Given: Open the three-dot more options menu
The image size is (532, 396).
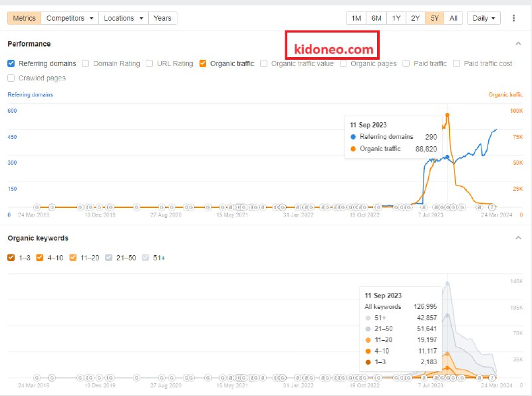Looking at the screenshot, I should pos(513,18).
